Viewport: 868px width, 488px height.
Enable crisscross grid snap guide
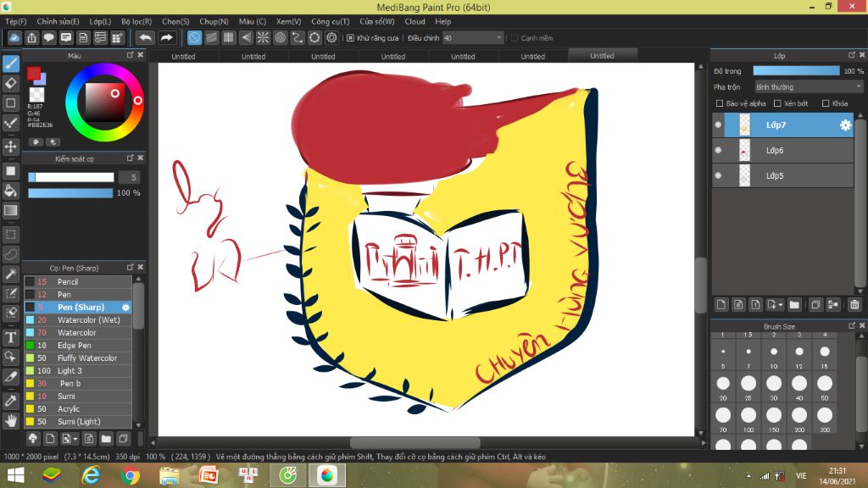click(x=229, y=37)
